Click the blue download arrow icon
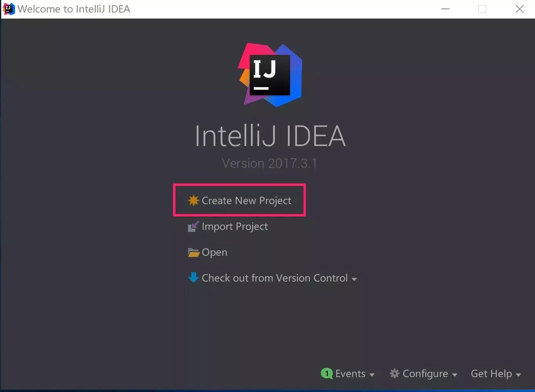The height and width of the screenshot is (392, 535). coord(193,277)
